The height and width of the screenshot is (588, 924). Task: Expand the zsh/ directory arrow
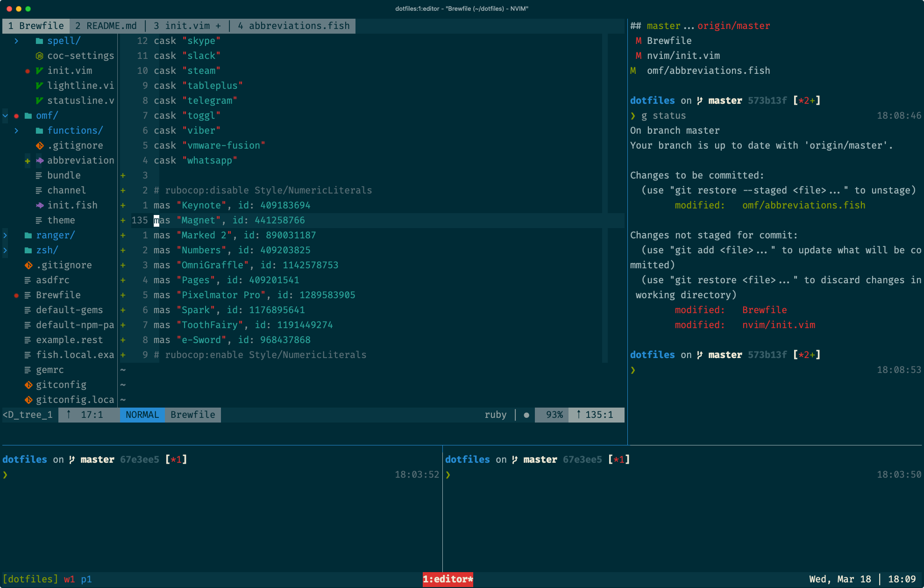[5, 250]
